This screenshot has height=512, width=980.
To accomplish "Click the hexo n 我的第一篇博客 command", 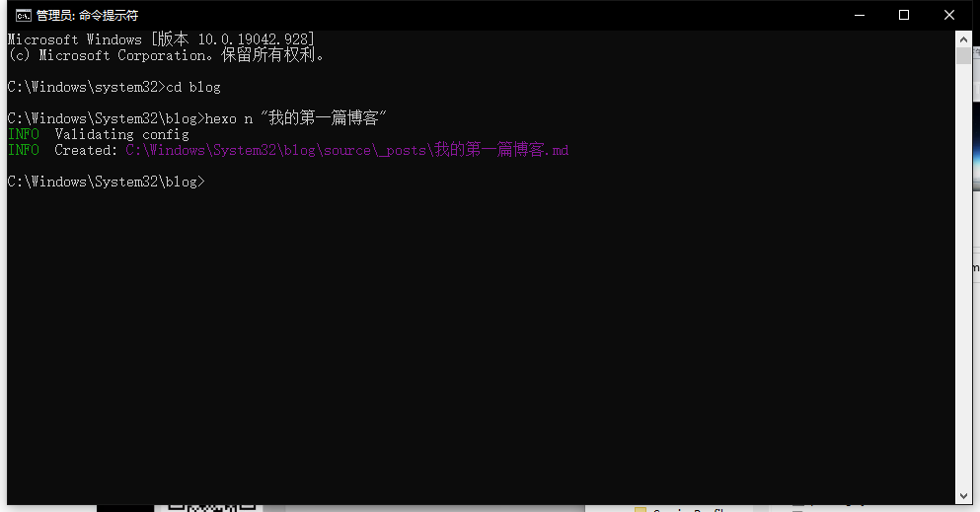I will 296,118.
